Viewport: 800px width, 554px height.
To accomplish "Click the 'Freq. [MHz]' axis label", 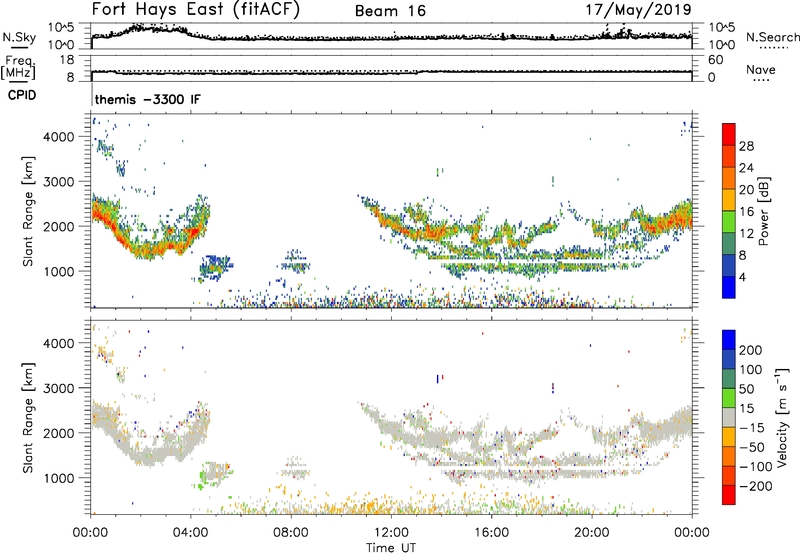I will pos(18,68).
